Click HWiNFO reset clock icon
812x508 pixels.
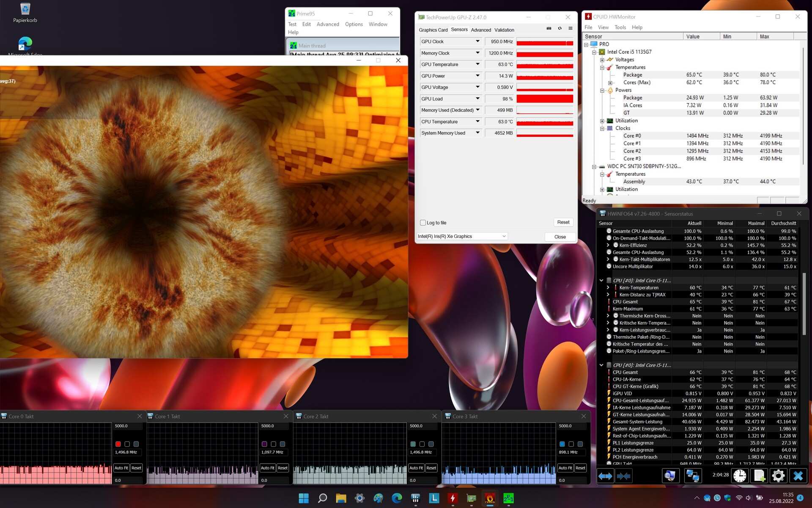(x=739, y=476)
